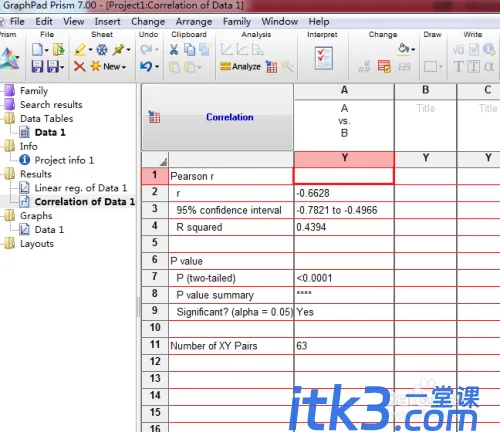Open the Window menu
The height and width of the screenshot is (432, 500).
279,22
